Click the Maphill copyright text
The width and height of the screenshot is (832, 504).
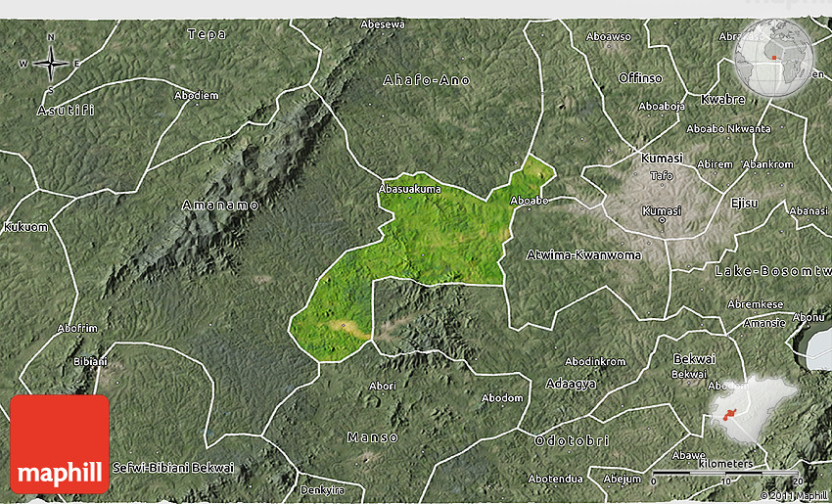[789, 495]
